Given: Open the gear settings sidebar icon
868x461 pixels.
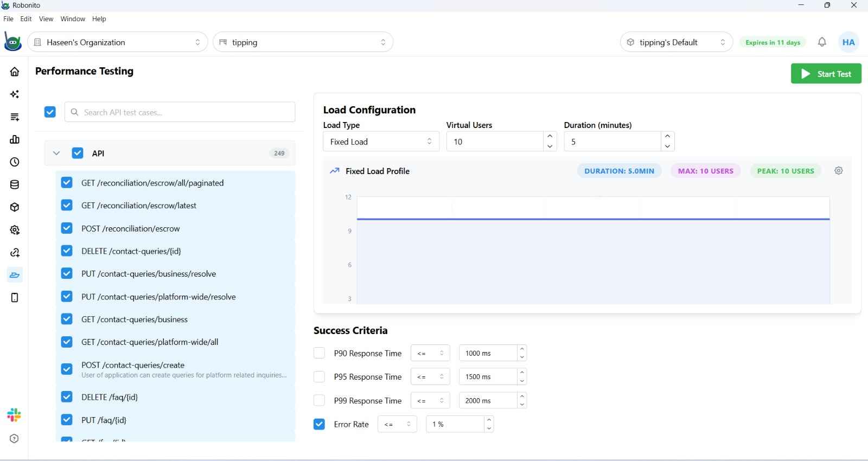Looking at the screenshot, I should coord(15,230).
